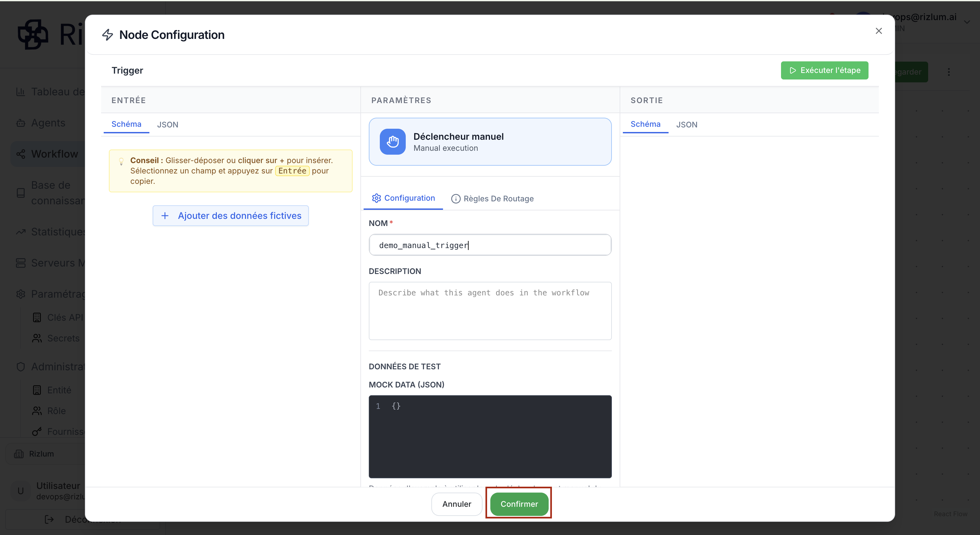
Task: Click the Rizlum organization icon
Action: pyautogui.click(x=19, y=454)
